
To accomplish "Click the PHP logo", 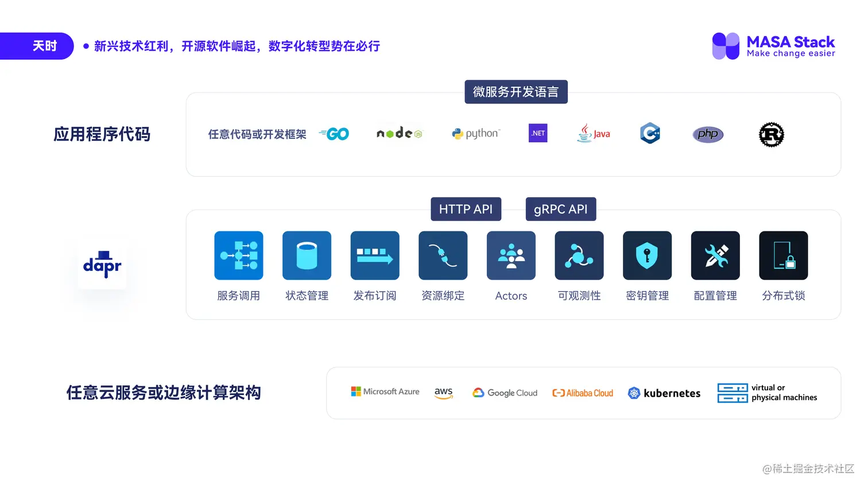I will pos(708,134).
